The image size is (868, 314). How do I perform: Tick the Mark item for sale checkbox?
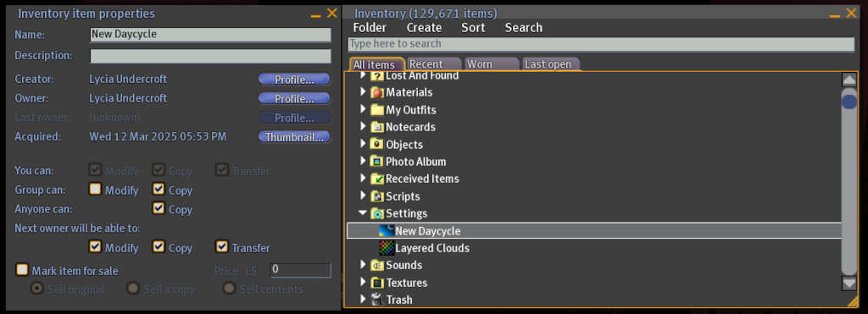click(x=21, y=270)
